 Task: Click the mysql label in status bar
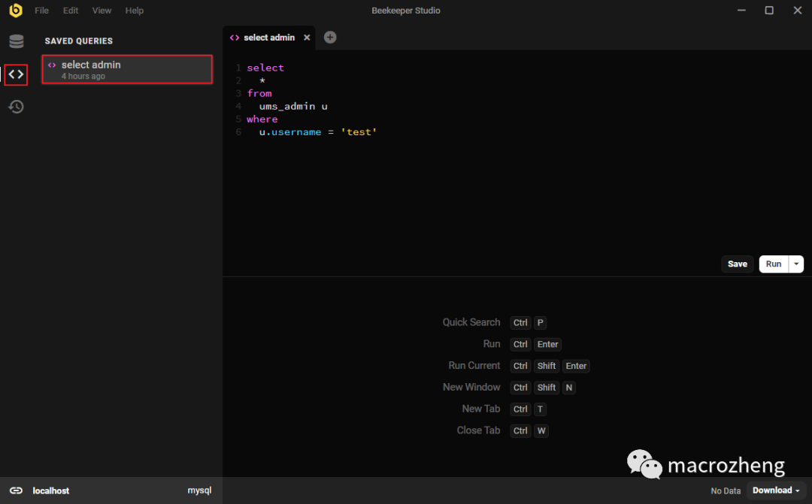[x=199, y=490]
